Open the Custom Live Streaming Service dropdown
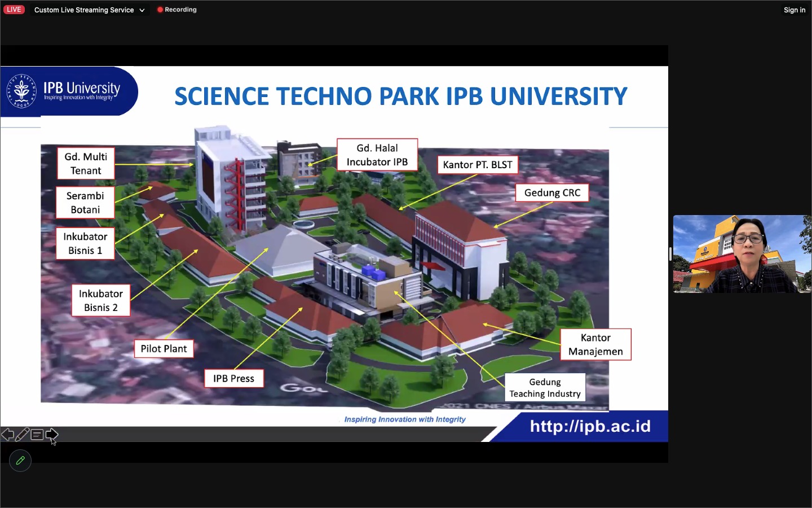Viewport: 812px width, 508px height. (83, 10)
